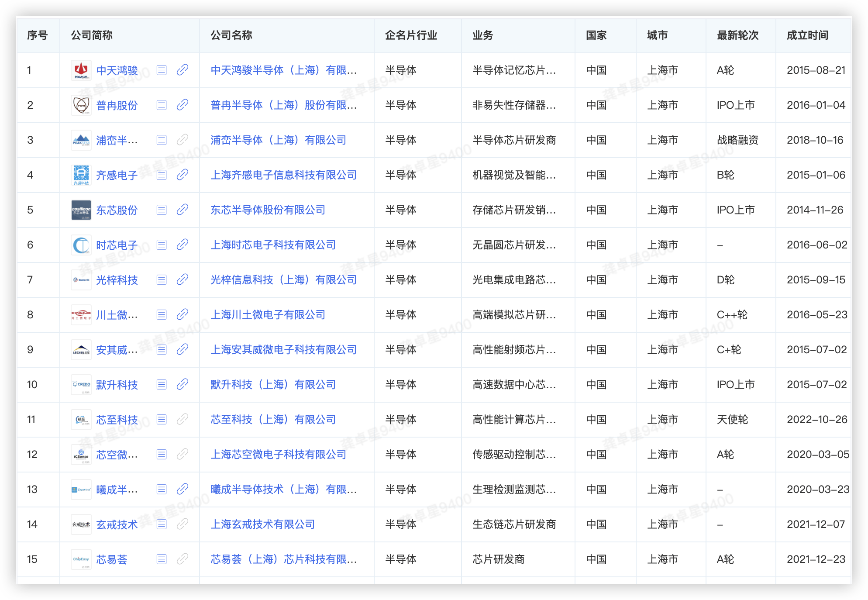Open 芯至科技（上海）有限公司 link
The image size is (868, 600).
(x=273, y=419)
